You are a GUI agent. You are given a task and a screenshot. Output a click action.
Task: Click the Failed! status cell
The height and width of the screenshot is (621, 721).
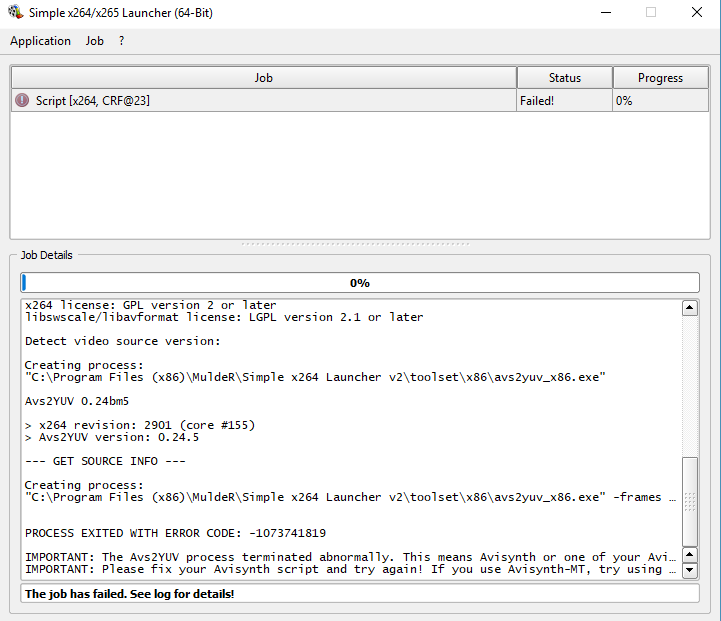coord(564,100)
